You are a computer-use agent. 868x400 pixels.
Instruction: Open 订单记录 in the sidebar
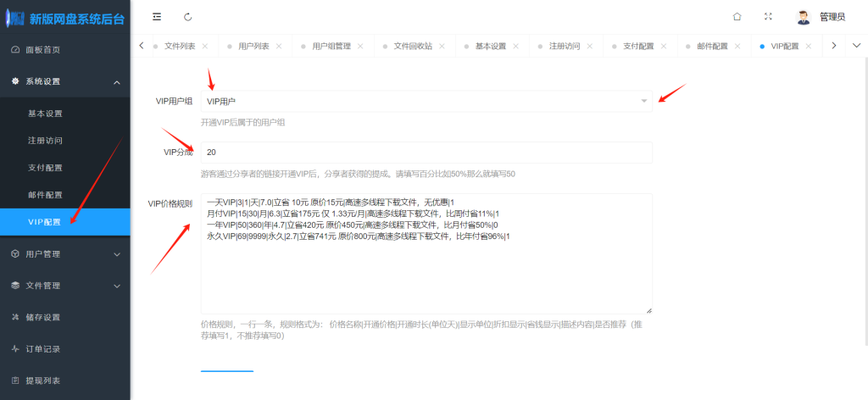tap(64, 349)
